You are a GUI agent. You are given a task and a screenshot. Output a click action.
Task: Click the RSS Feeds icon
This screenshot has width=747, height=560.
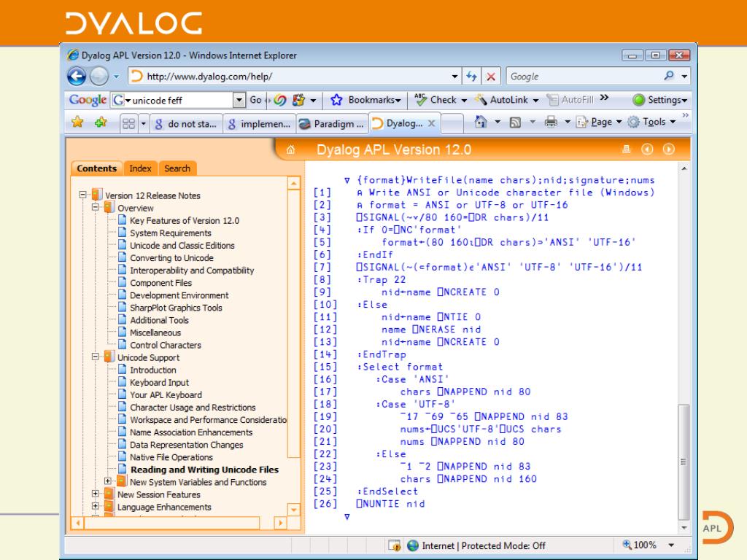[515, 122]
